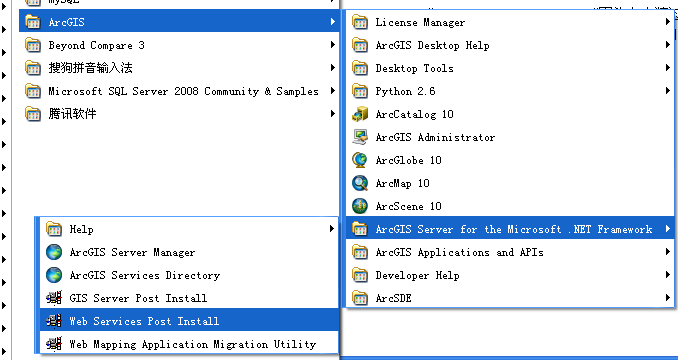Click the License Manager folder icon
The height and width of the screenshot is (360, 678).
point(360,22)
